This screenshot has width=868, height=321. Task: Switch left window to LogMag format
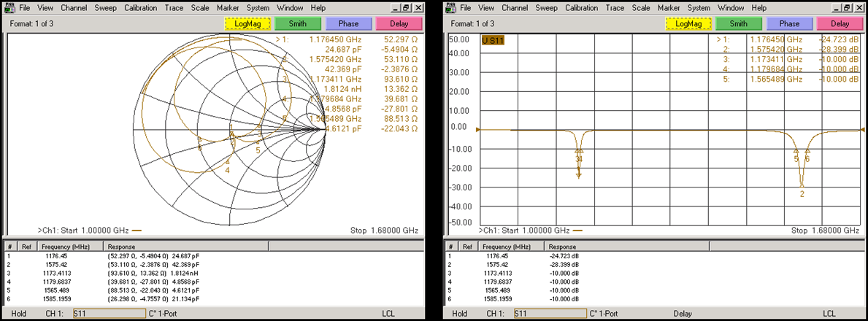coord(246,23)
